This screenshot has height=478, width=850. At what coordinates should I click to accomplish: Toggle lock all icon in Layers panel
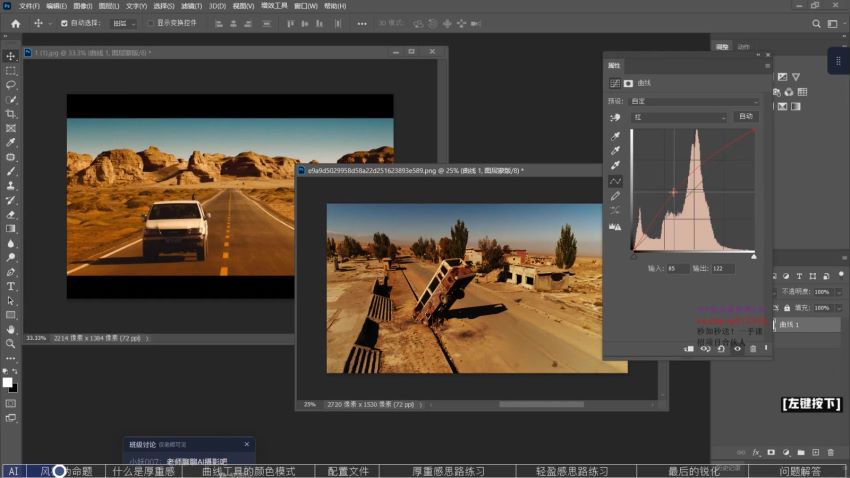tap(787, 308)
